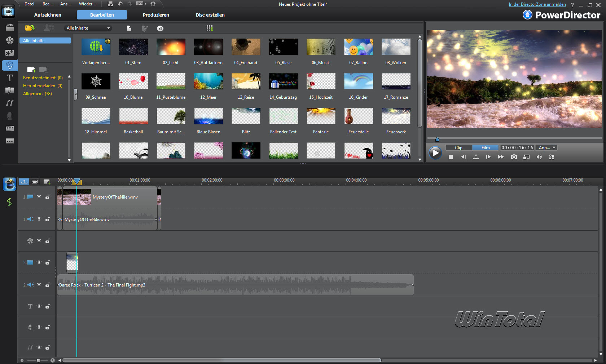Image resolution: width=606 pixels, height=364 pixels.
Task: Click the library grid view icon
Action: 210,28
